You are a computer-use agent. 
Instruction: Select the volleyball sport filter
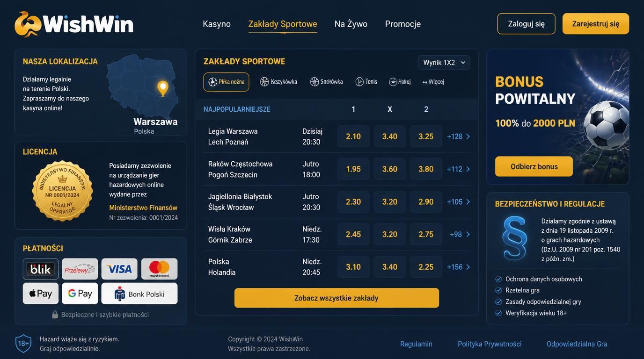[x=326, y=82]
